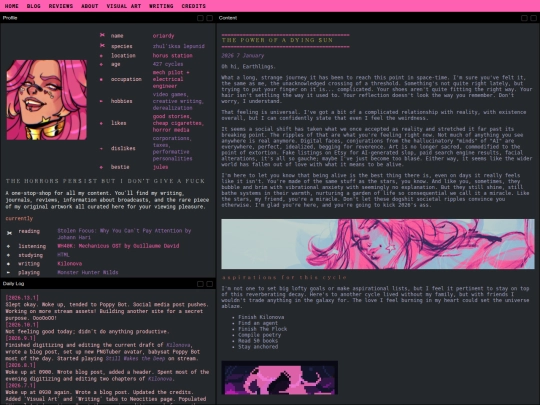
Task: Click the Daily Log panel title
Action: [x=13, y=284]
